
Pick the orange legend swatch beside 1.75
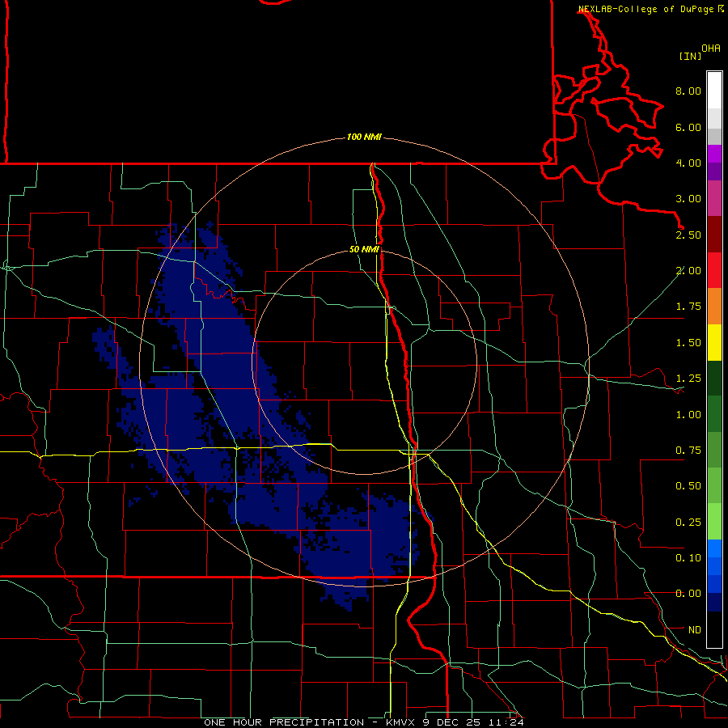[x=714, y=307]
